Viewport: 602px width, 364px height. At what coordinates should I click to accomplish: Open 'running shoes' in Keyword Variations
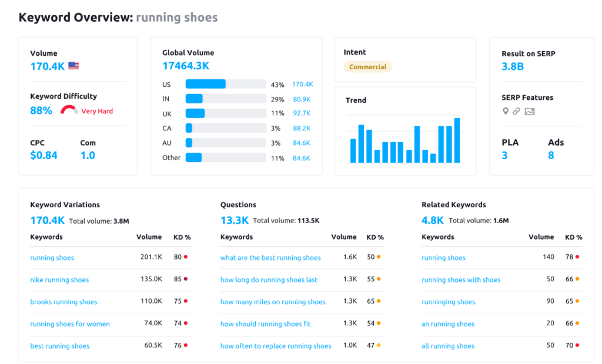coord(52,258)
